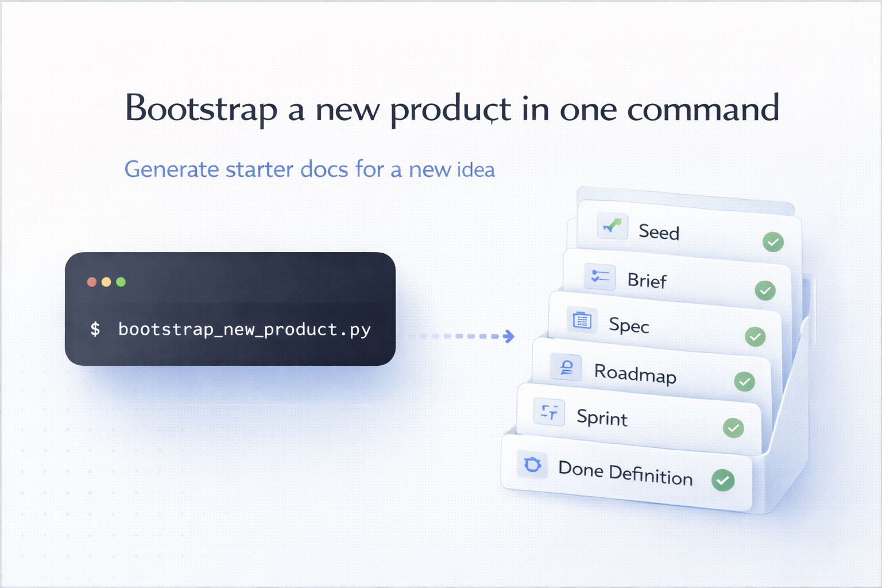Toggle the Done Definition completion checkmark

[x=724, y=479]
